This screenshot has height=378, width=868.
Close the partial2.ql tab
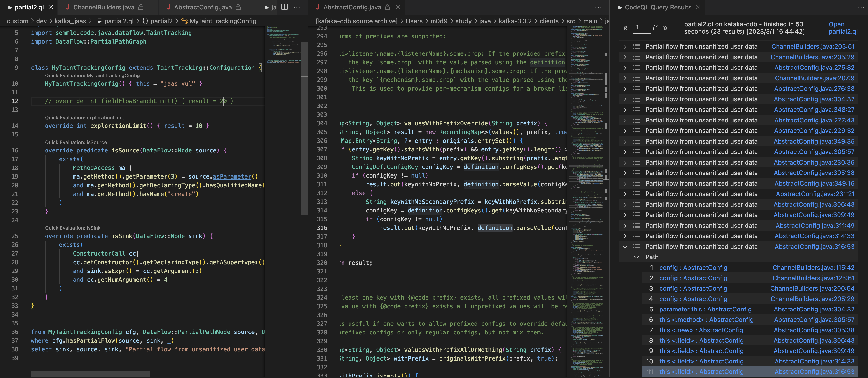pos(51,7)
